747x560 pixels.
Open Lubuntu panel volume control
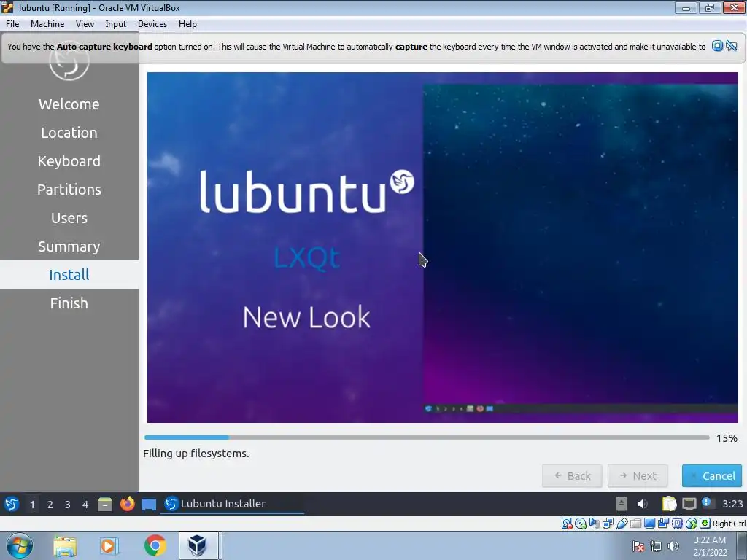coord(643,503)
